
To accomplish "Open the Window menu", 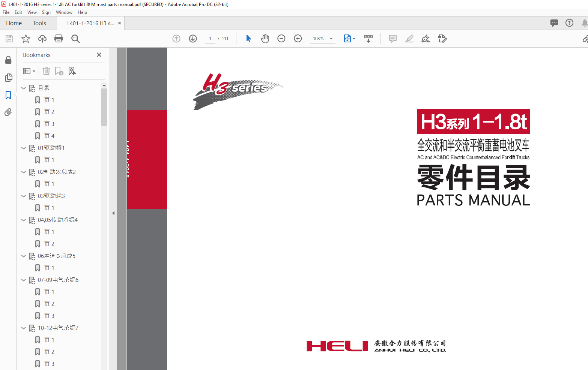I will point(64,12).
